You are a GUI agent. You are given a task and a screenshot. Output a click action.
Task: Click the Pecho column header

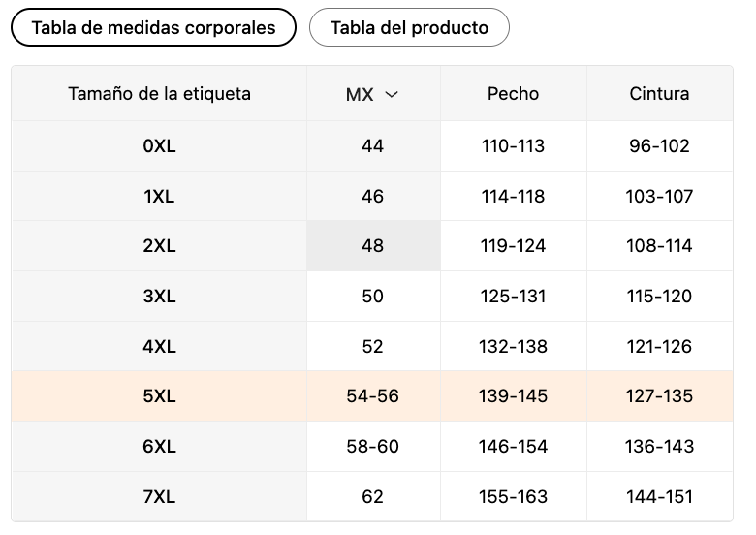click(513, 94)
